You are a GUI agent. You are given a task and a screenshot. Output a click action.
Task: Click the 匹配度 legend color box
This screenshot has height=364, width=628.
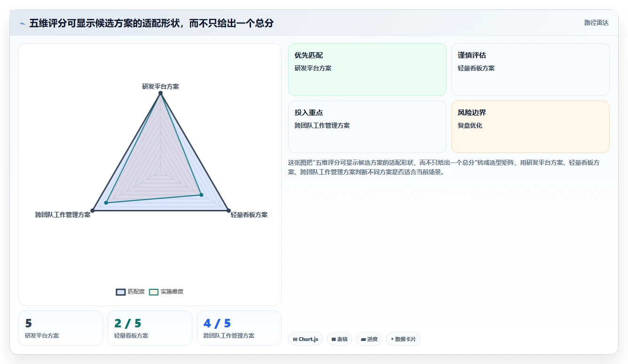coord(121,292)
